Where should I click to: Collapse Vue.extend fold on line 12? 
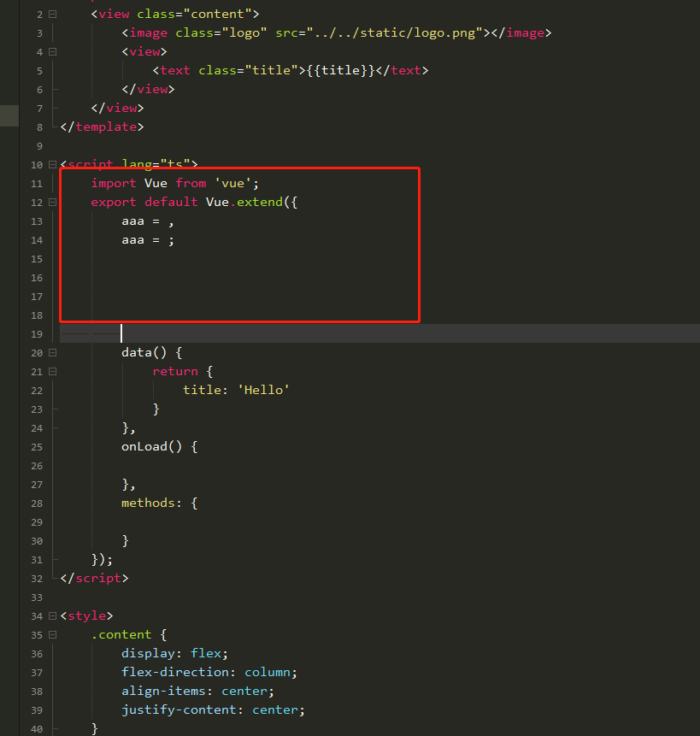52,203
